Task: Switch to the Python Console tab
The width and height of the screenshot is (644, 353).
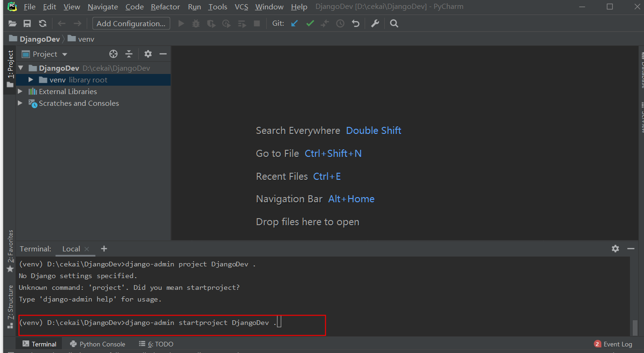Action: 97,344
